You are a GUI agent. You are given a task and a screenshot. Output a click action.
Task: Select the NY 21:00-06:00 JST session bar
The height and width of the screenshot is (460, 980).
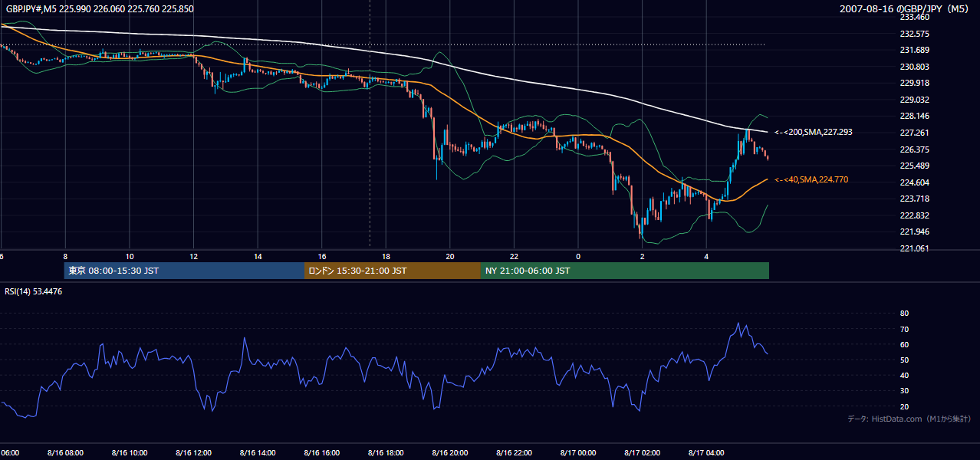(x=625, y=271)
